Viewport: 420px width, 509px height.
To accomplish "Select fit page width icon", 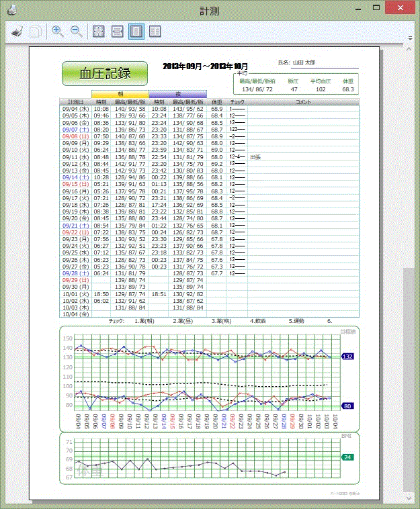I will (117, 32).
